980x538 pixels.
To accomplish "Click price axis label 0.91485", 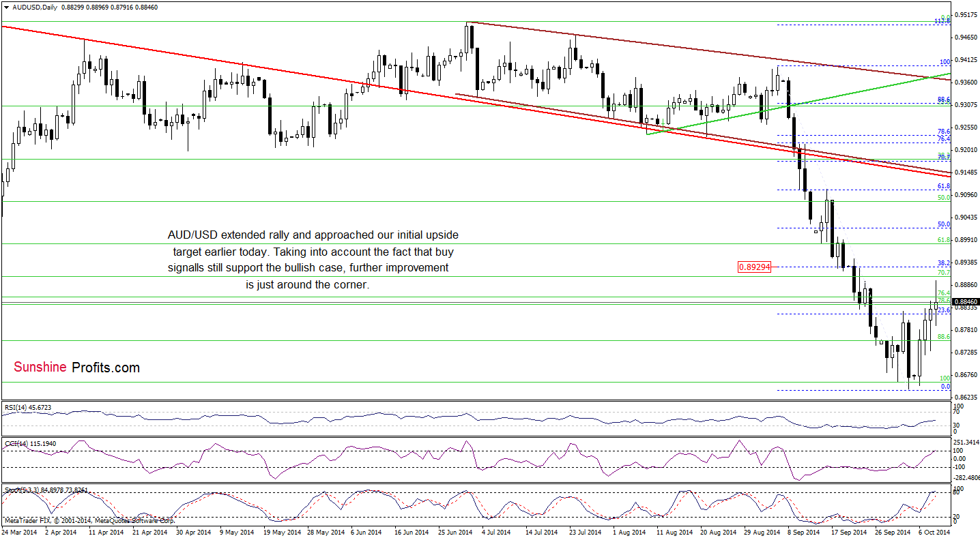I will click(x=966, y=172).
